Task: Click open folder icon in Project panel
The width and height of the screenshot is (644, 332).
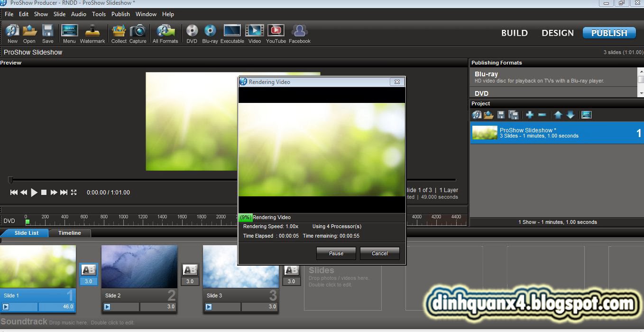Action: click(x=488, y=115)
